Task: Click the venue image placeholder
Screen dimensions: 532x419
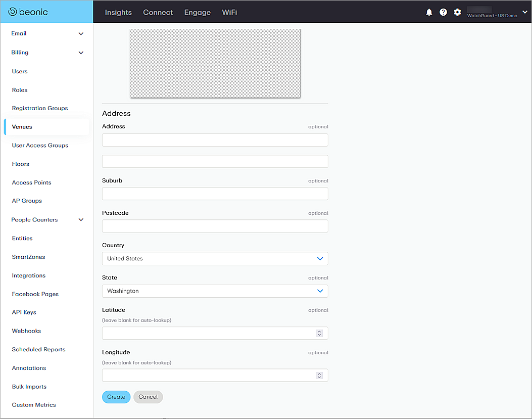Action: click(215, 63)
